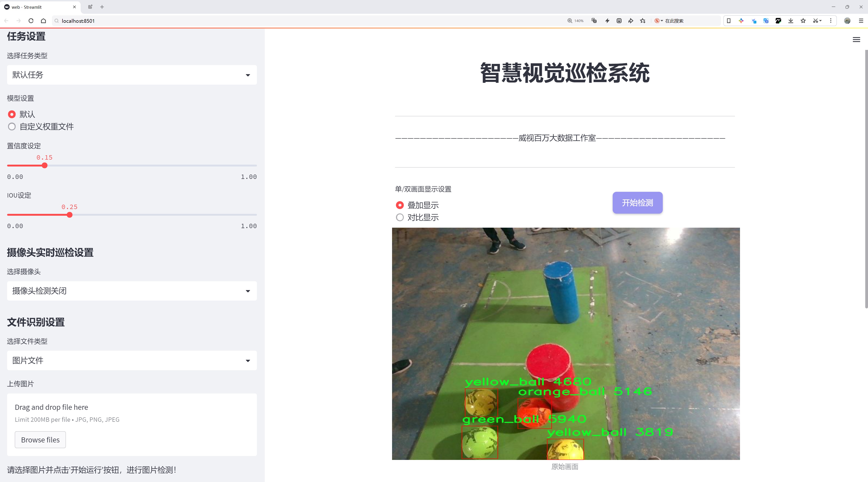
Task: Open the Sogou search engine selector
Action: coord(658,20)
